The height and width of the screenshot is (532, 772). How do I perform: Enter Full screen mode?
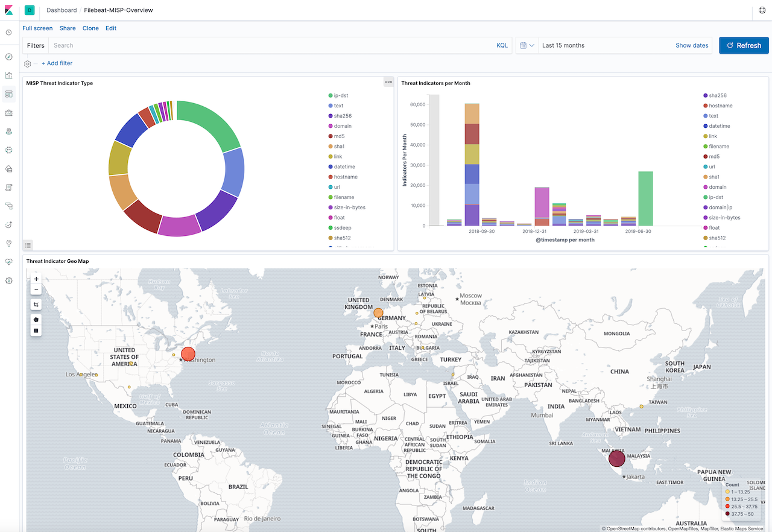[x=37, y=28]
